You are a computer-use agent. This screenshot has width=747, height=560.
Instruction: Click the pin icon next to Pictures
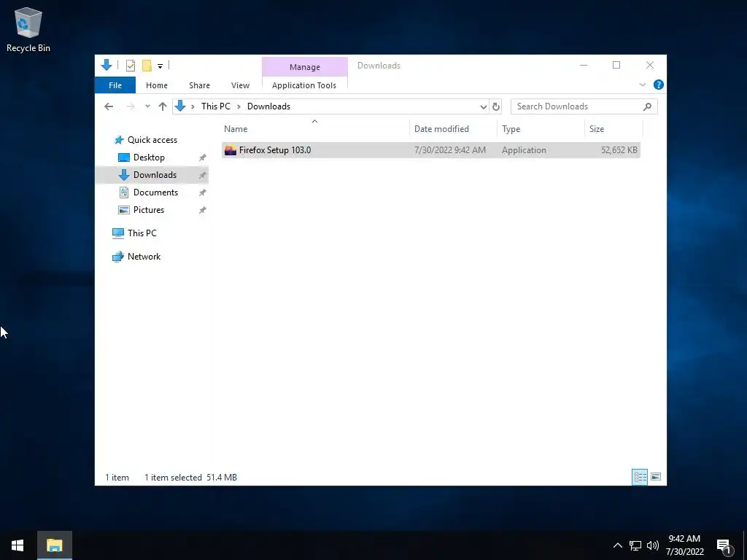203,210
